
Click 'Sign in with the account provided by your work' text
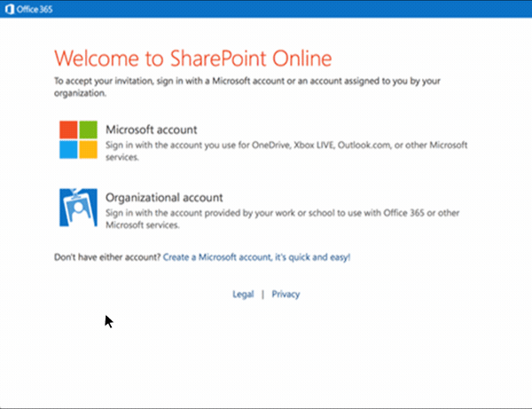tap(283, 219)
